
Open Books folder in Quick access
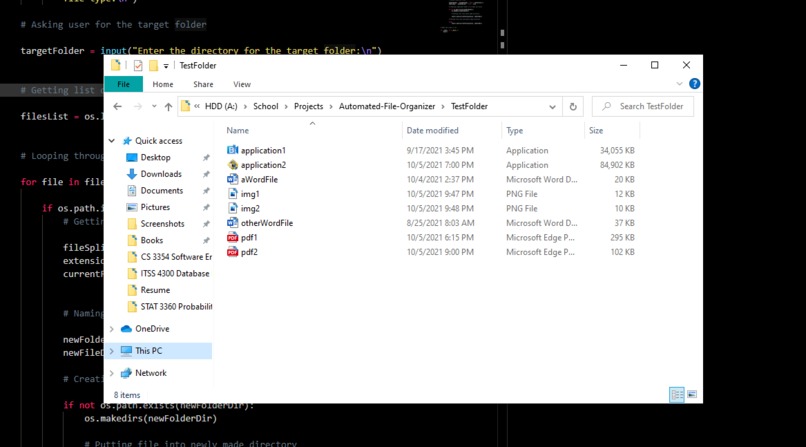coord(151,240)
